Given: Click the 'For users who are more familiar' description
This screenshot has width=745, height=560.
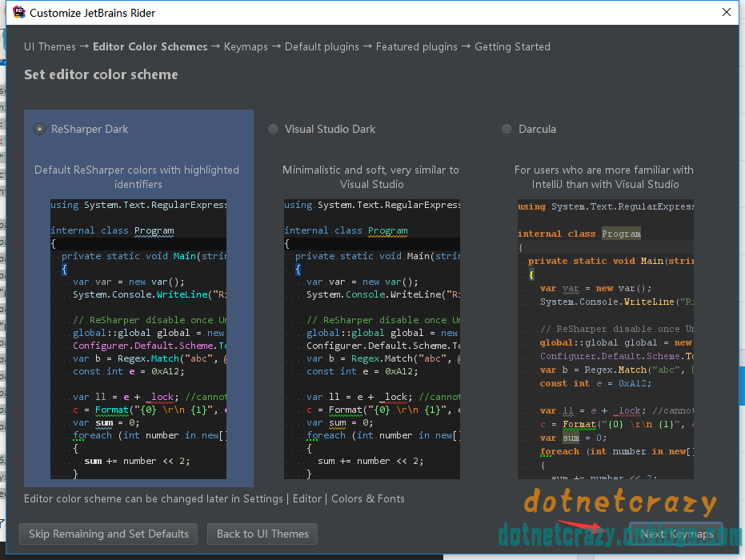Looking at the screenshot, I should [x=604, y=177].
